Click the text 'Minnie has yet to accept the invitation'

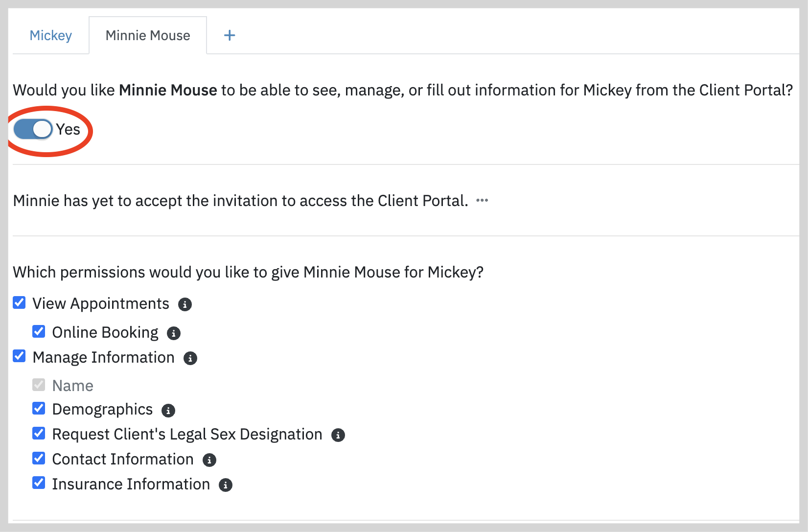tap(154, 201)
